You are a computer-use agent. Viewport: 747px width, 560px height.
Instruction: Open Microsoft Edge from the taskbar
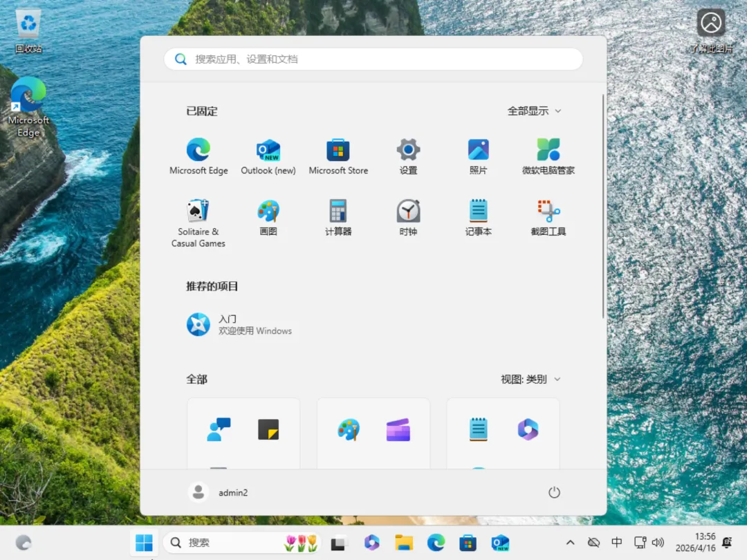pyautogui.click(x=436, y=543)
